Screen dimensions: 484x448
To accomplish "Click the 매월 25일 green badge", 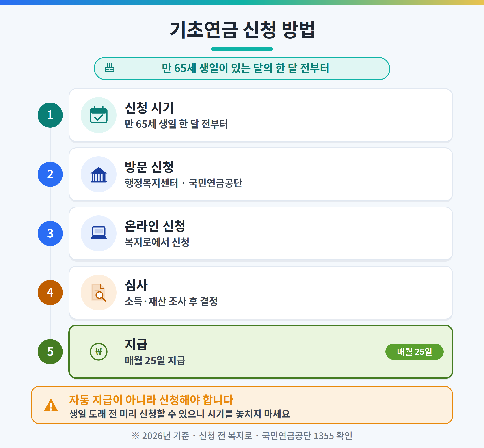I will click(x=414, y=352).
